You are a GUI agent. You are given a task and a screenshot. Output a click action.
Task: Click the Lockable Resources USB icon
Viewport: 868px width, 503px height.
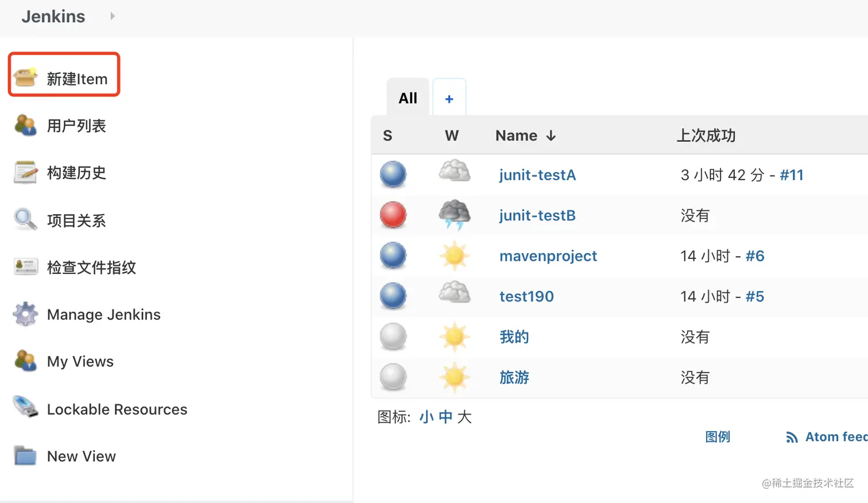(x=25, y=407)
